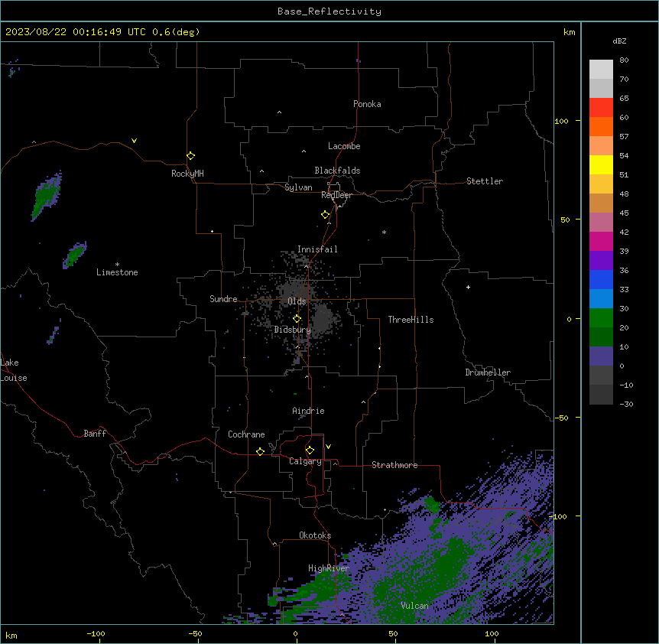Click the Okotoks city label
The width and height of the screenshot is (659, 644).
[x=315, y=535]
